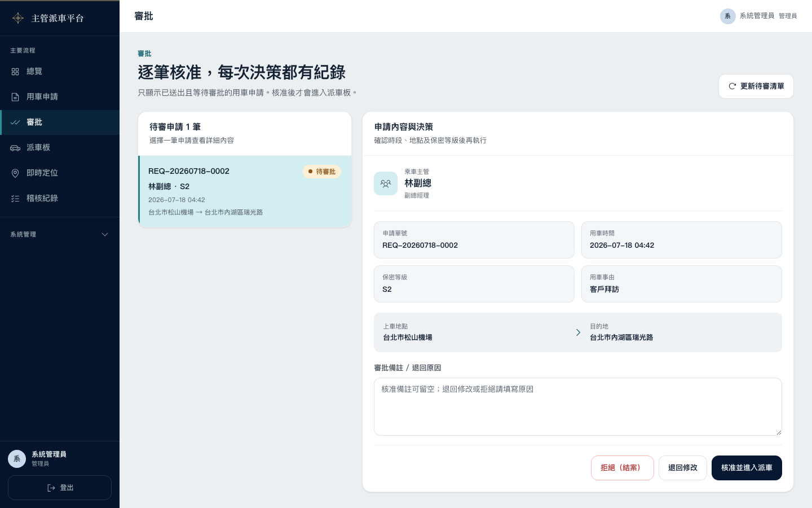
Task: Go to 總覽 menu item
Action: (x=60, y=72)
